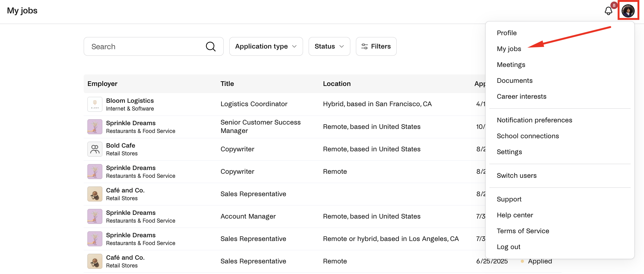
Task: Open Documents from the menu
Action: pyautogui.click(x=515, y=81)
